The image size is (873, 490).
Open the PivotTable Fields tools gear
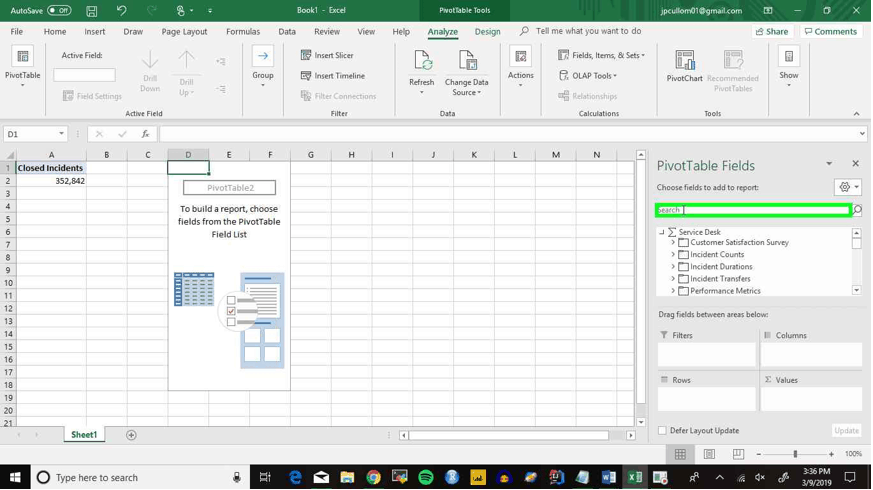pyautogui.click(x=848, y=187)
